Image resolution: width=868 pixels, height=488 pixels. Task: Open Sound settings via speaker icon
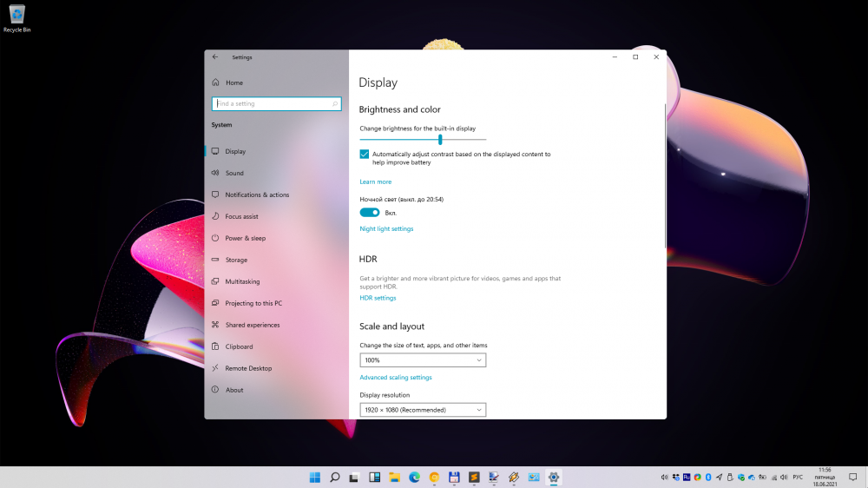coord(215,173)
